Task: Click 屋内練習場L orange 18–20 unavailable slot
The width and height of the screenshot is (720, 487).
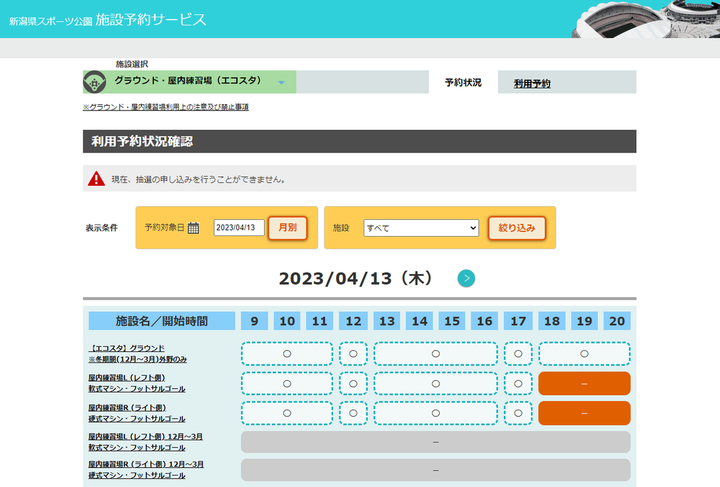Action: point(584,384)
